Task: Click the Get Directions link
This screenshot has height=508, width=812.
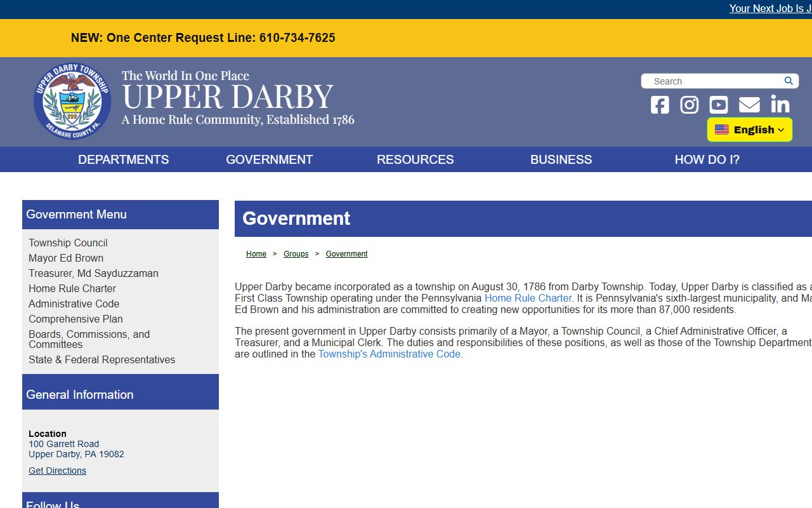Action: 57,471
